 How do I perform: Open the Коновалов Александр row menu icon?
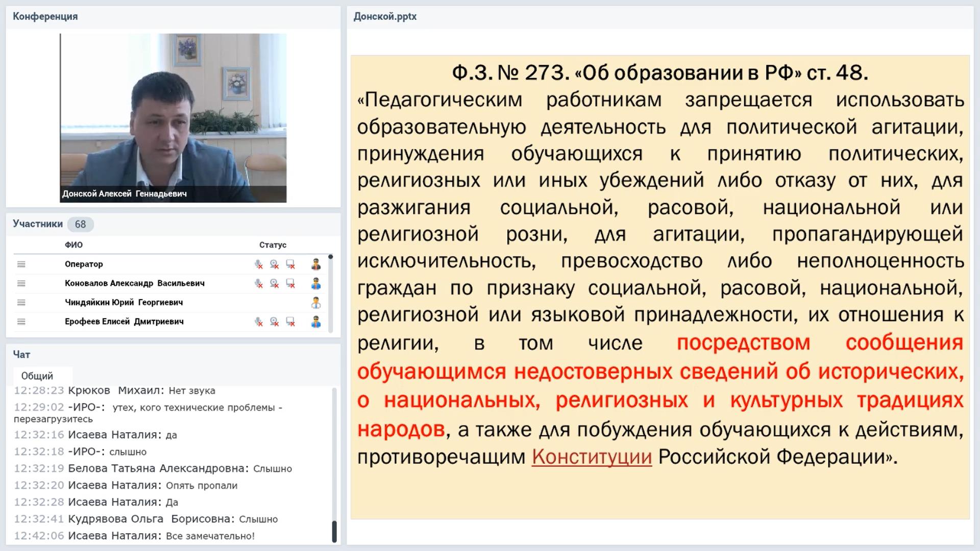coord(21,283)
